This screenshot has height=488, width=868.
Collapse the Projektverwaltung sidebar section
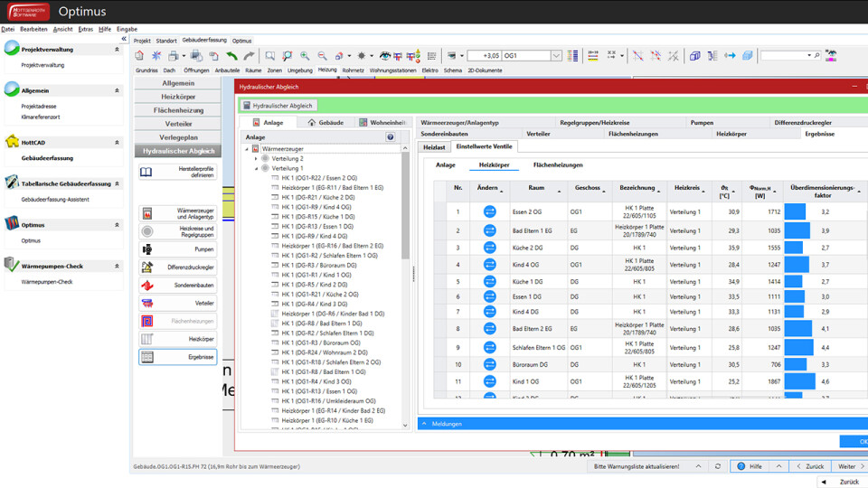pyautogui.click(x=117, y=50)
